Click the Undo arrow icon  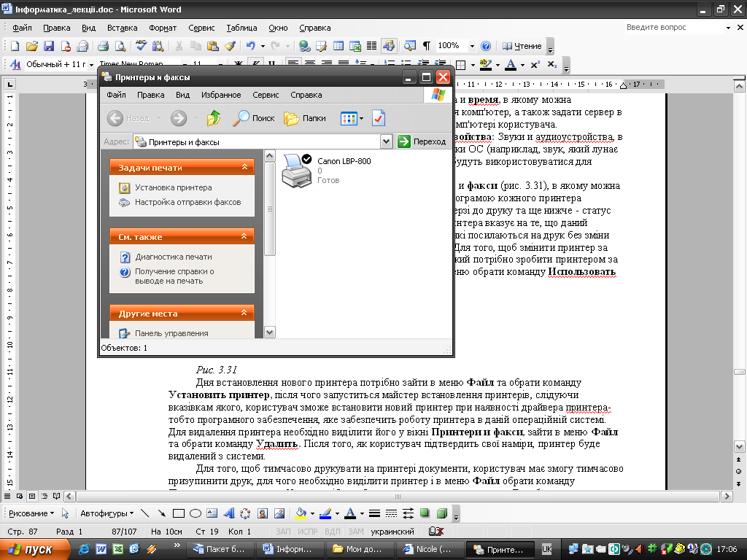(251, 46)
